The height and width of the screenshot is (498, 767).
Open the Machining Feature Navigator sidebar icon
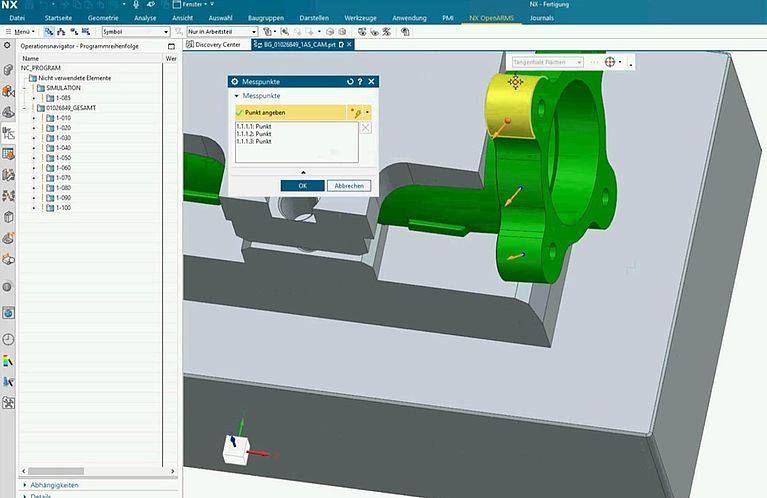(x=8, y=154)
